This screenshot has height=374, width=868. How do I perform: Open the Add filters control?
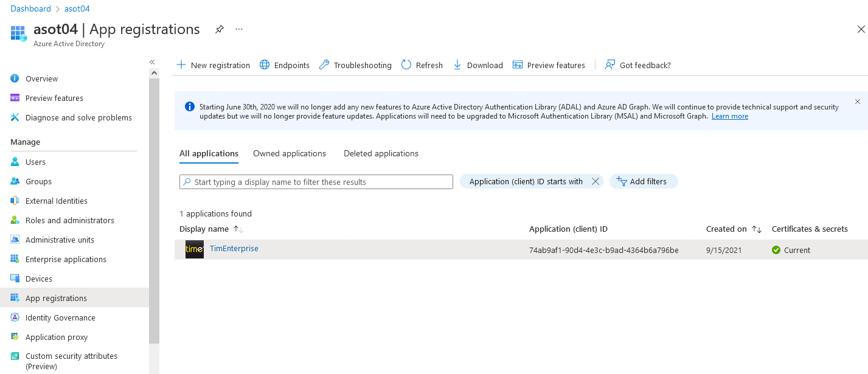(643, 181)
